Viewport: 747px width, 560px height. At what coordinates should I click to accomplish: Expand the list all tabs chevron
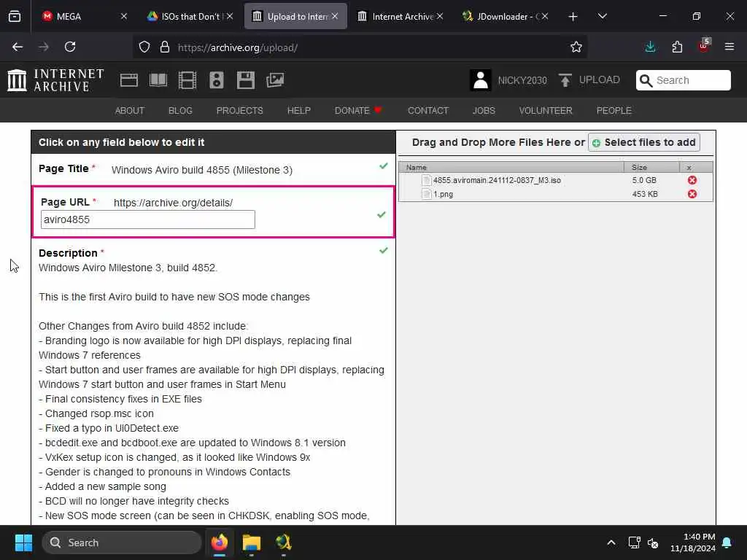[x=602, y=17]
